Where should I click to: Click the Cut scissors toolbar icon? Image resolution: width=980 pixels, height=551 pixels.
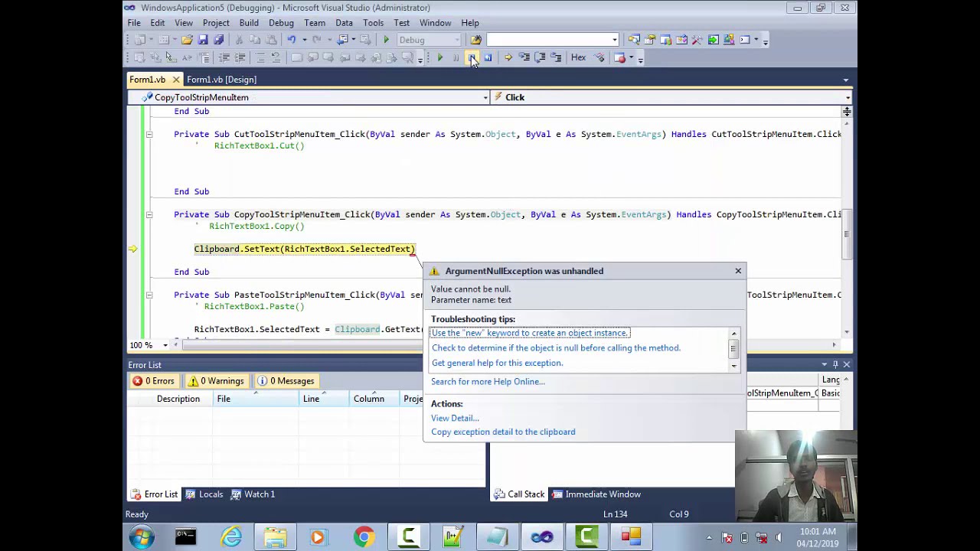239,40
